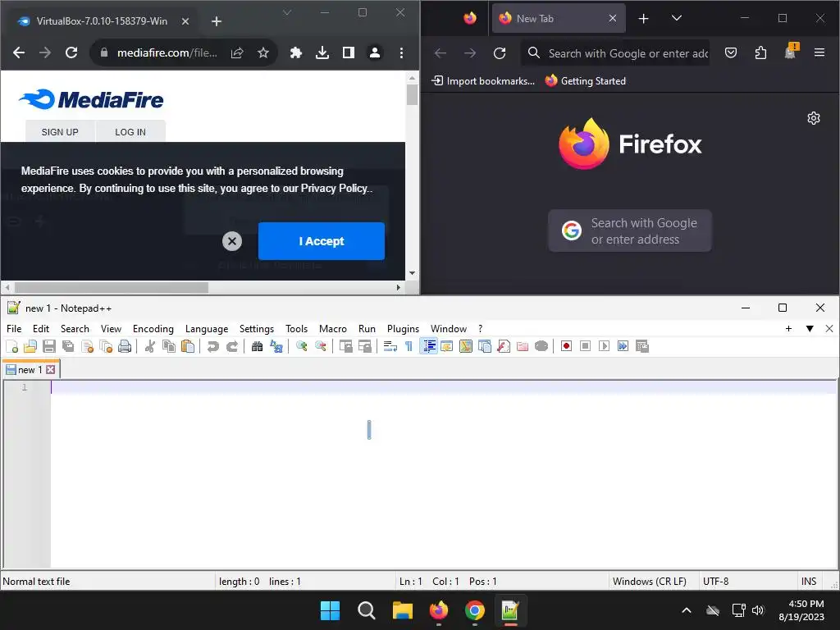This screenshot has width=840, height=630.
Task: Open Chrome extensions puzzle icon
Action: tap(295, 52)
